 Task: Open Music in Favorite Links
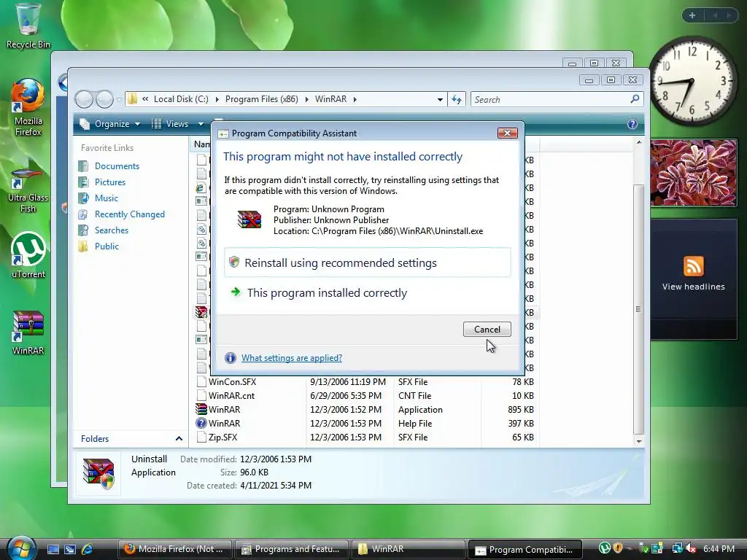107,198
